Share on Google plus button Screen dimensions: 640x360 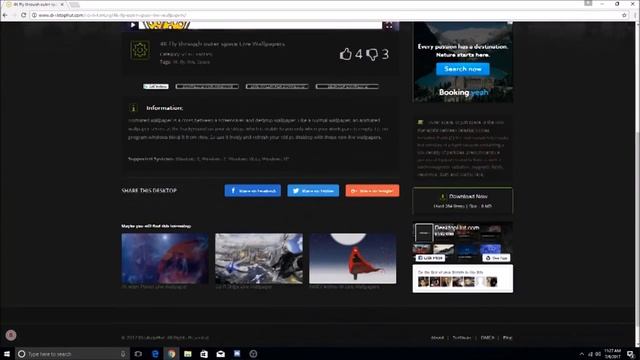[372, 191]
